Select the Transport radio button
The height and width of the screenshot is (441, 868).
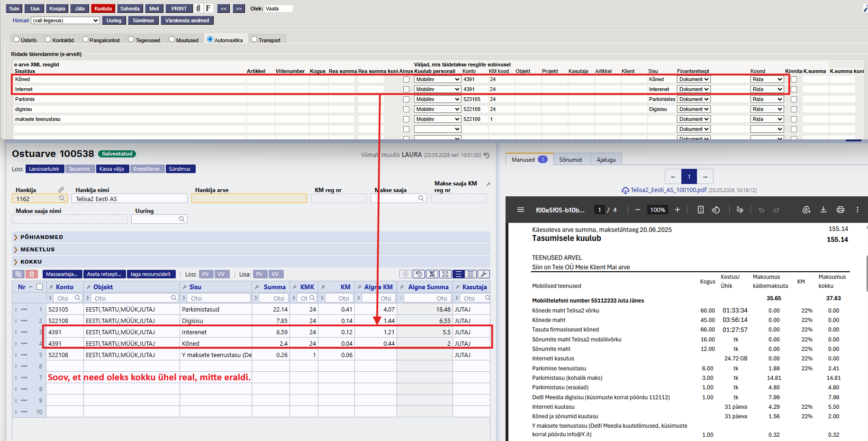[x=254, y=39]
